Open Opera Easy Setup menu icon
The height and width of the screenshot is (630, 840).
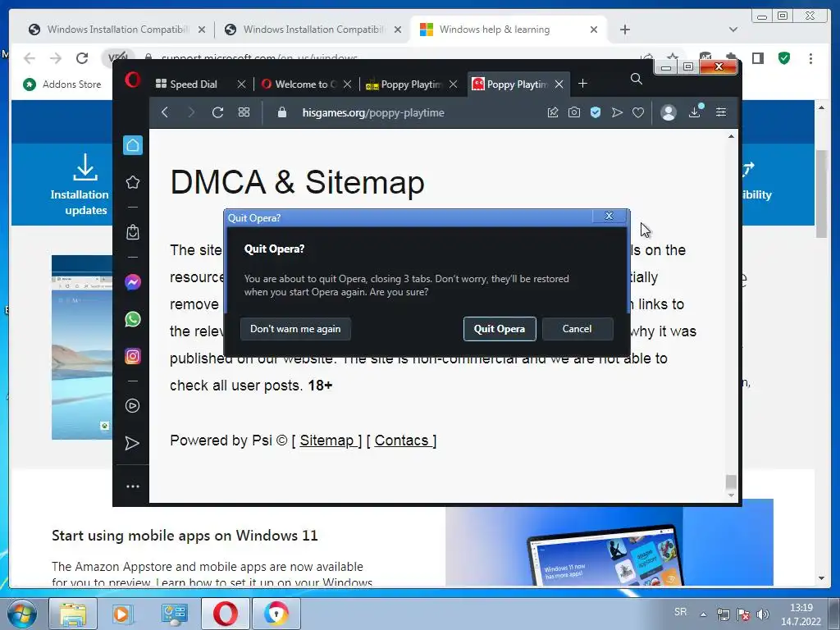[721, 112]
